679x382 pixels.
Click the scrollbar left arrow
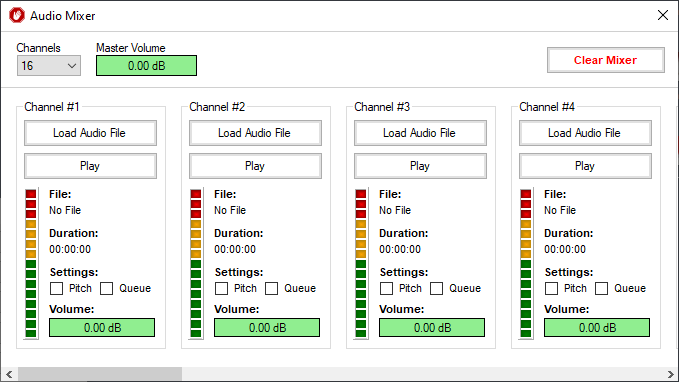pyautogui.click(x=9, y=374)
